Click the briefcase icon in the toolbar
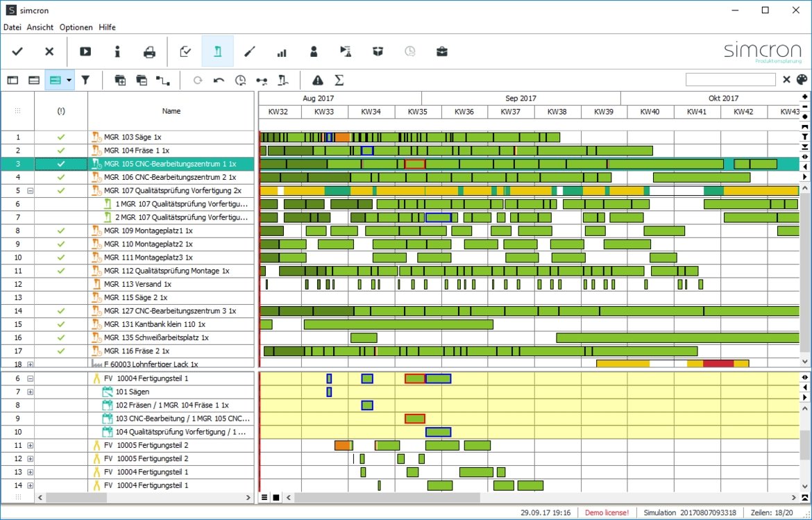The image size is (812, 520). [441, 51]
